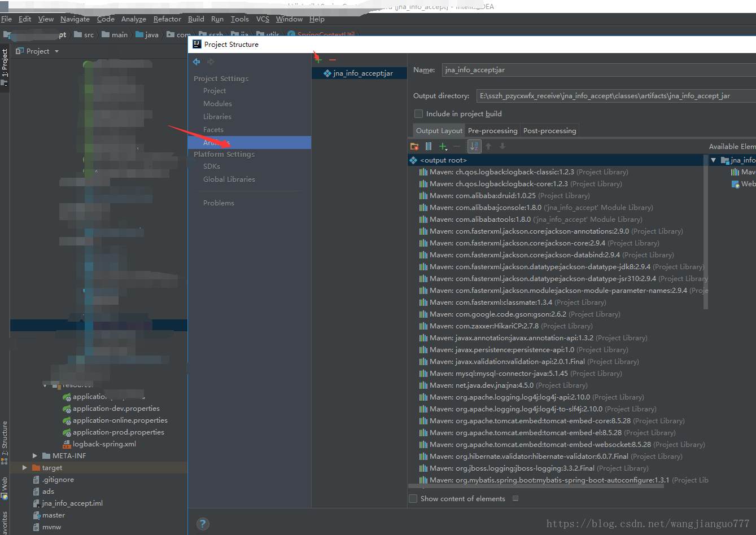Click the create directory icon in Output Layout toolbar
The width and height of the screenshot is (756, 535).
(x=415, y=146)
